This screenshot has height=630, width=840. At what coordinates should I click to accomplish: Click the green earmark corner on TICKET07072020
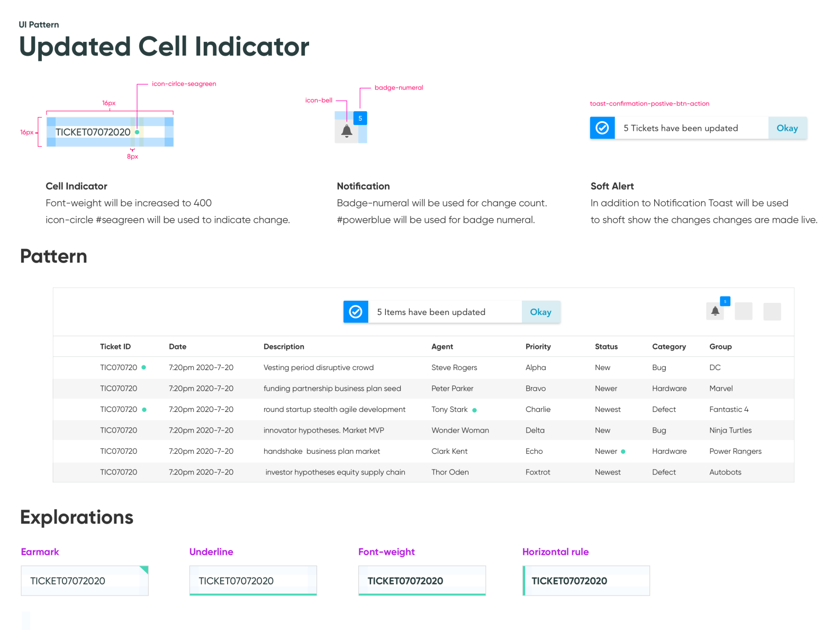pos(144,569)
